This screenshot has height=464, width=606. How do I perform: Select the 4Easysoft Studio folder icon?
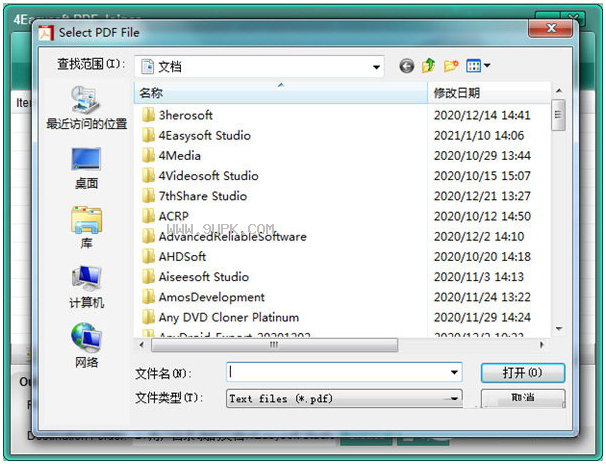[148, 135]
